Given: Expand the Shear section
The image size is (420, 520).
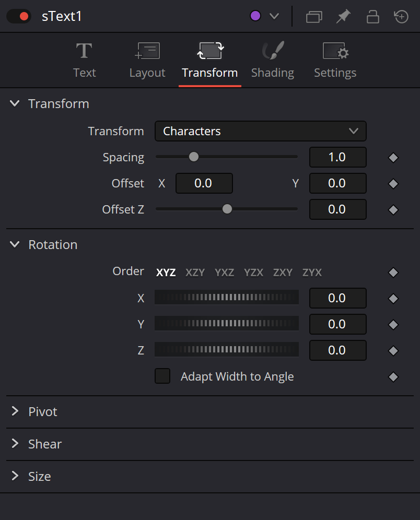Looking at the screenshot, I should tap(15, 443).
